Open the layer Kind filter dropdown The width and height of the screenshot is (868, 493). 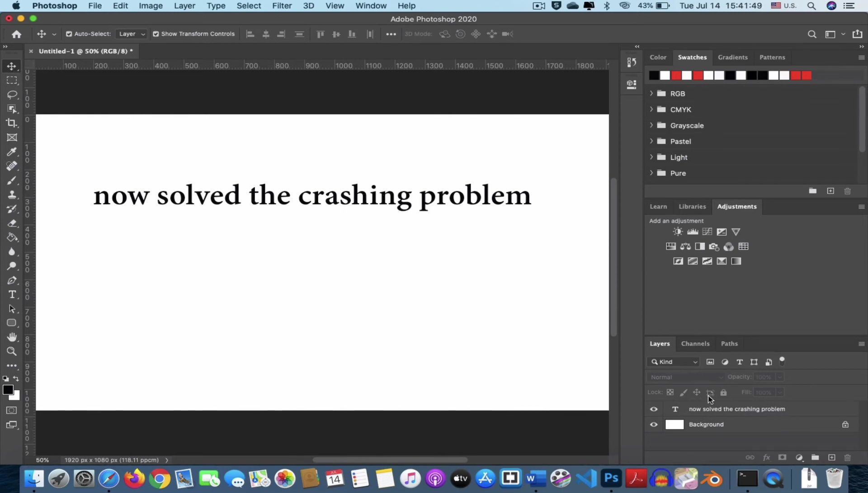[674, 362]
